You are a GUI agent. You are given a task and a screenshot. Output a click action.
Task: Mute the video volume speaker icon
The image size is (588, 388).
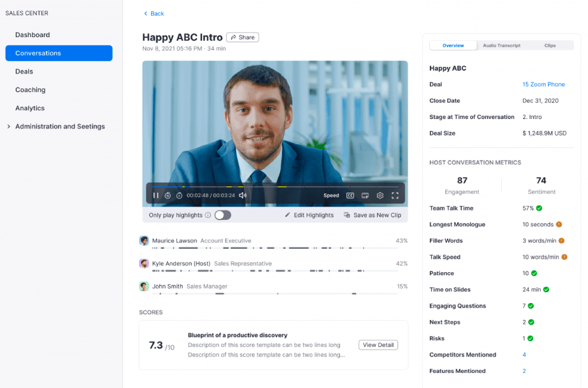coord(242,195)
